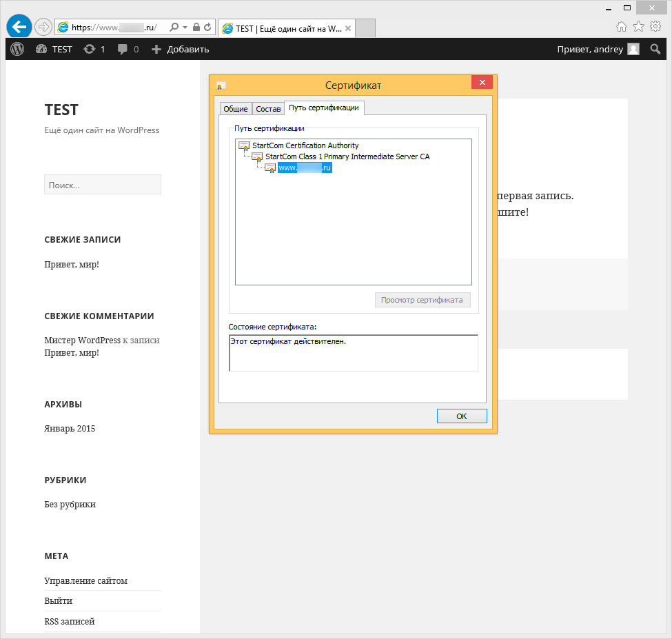
Task: Click the RSS записей link
Action: (x=70, y=622)
